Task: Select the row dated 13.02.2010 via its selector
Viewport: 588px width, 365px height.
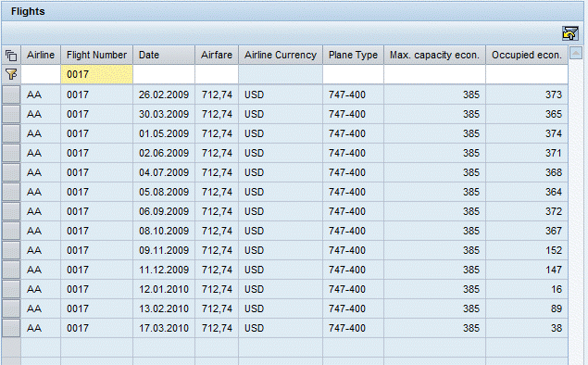Action: [x=11, y=308]
